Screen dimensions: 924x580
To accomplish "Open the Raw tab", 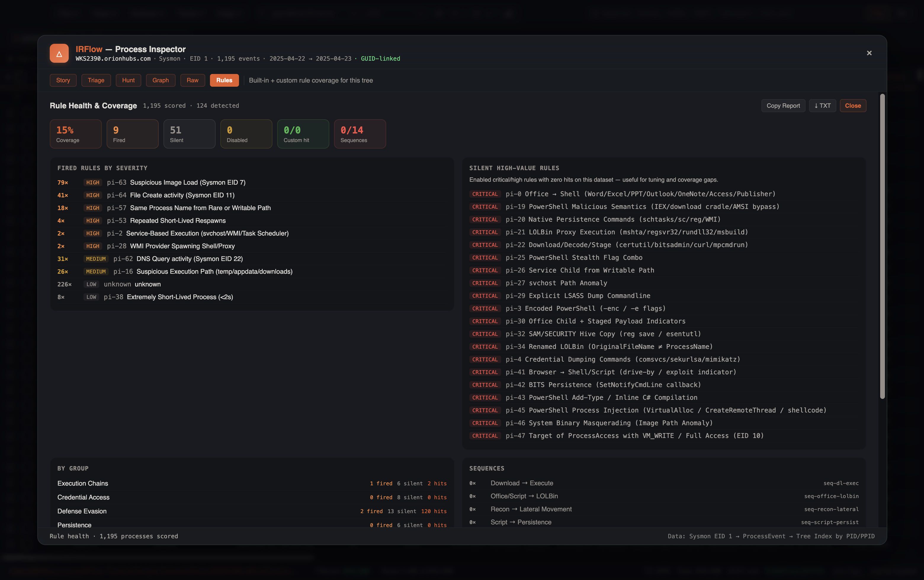I will click(192, 80).
